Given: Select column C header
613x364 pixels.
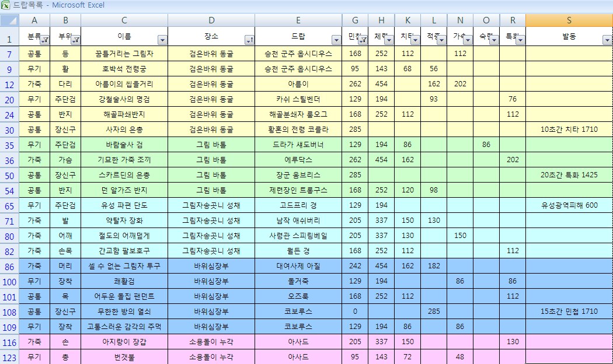Looking at the screenshot, I should click(124, 20).
